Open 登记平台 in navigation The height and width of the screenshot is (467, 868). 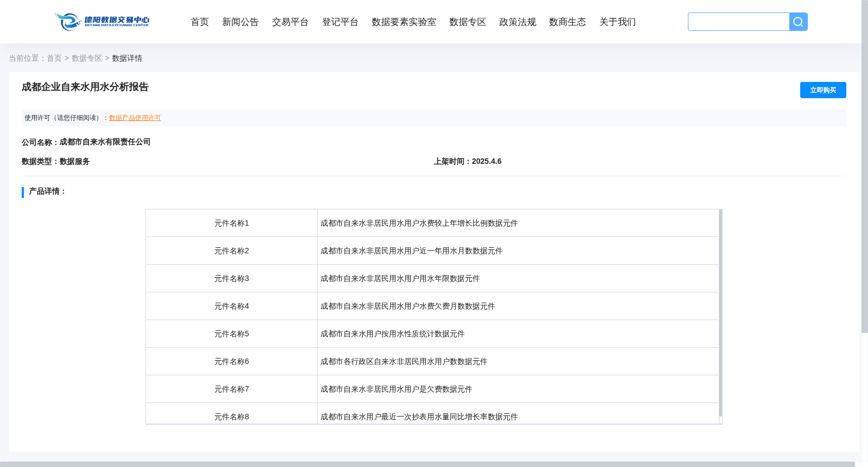[x=340, y=22]
